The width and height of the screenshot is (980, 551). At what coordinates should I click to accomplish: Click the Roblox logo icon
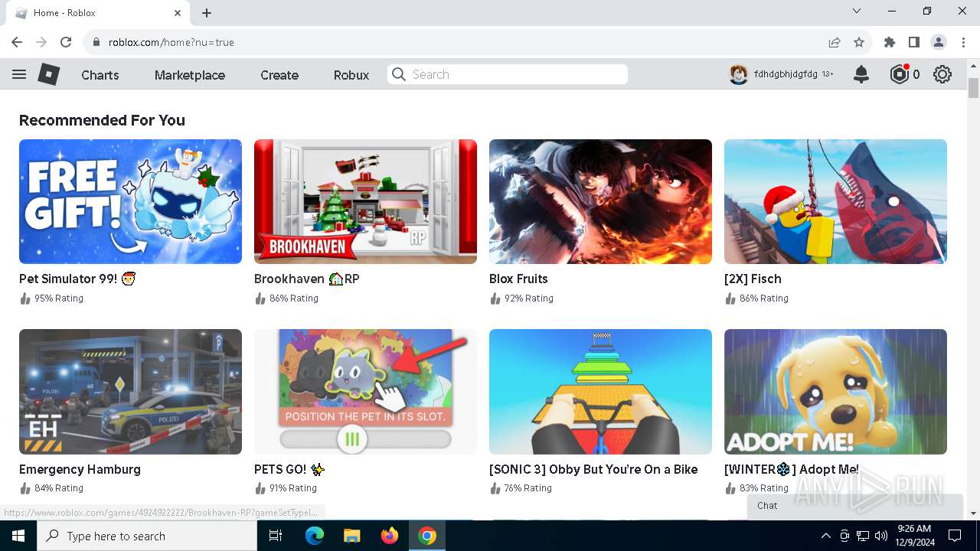[x=49, y=74]
